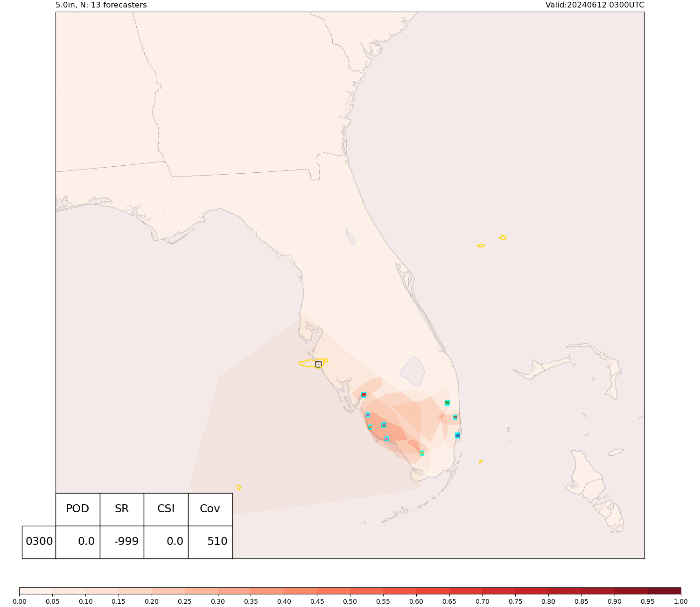Select the Cov header cell
The height and width of the screenshot is (607, 700).
point(210,509)
